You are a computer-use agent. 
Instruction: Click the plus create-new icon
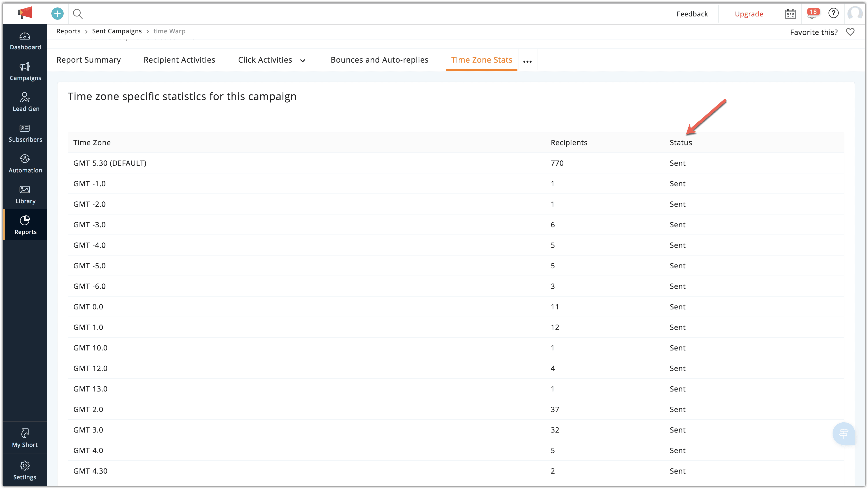pyautogui.click(x=57, y=14)
